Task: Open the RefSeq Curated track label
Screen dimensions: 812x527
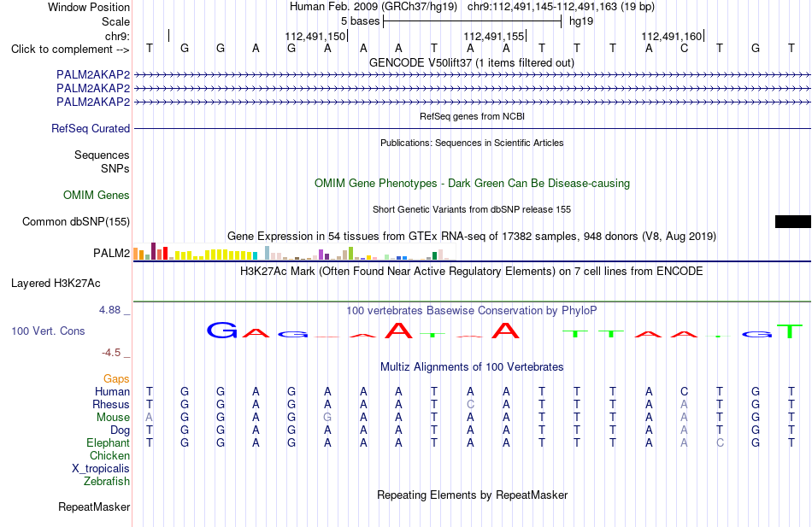Action: pyautogui.click(x=91, y=128)
